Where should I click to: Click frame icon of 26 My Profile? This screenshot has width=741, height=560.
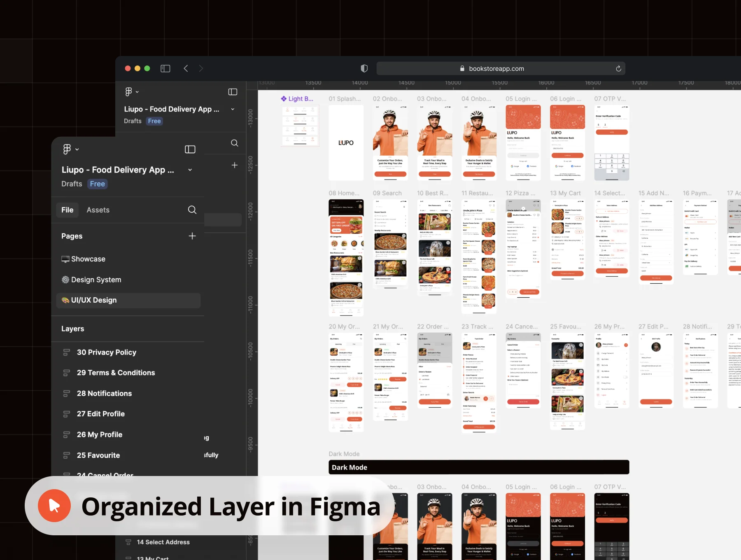[x=66, y=435]
